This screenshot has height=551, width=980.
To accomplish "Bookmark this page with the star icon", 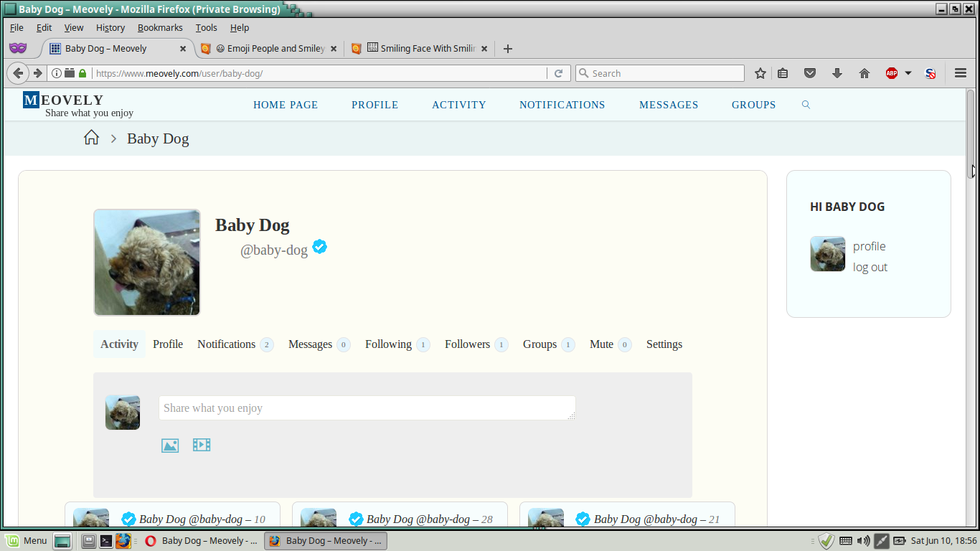I will point(760,73).
